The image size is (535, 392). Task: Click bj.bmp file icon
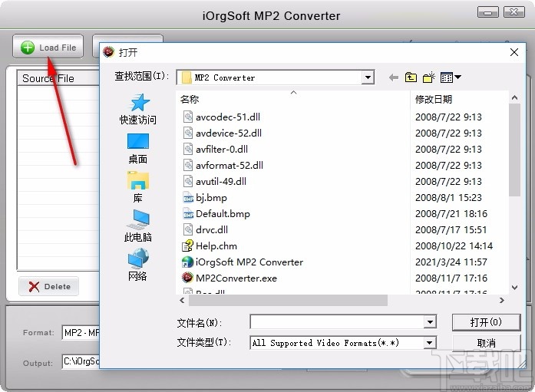[x=188, y=198]
